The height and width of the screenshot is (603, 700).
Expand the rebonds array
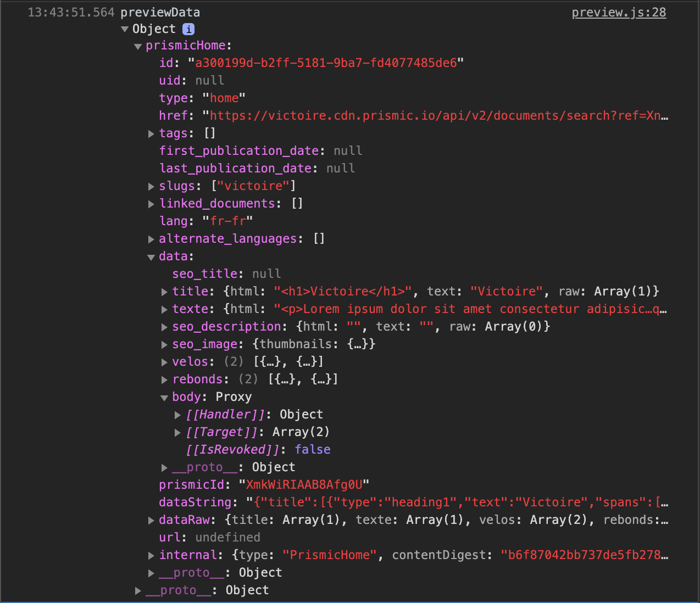pos(164,379)
